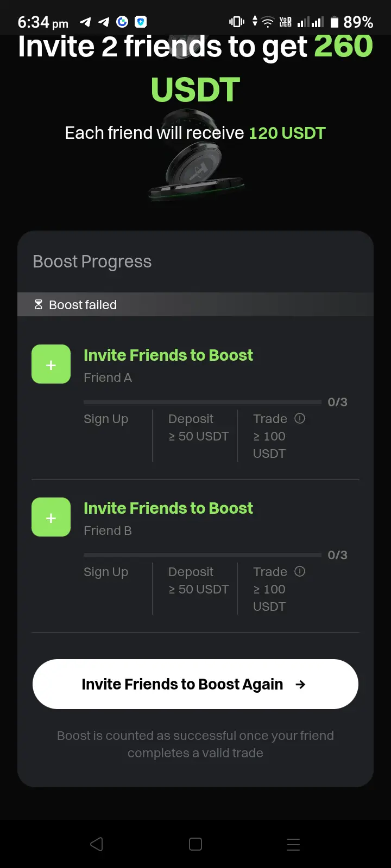Tap Friend A's Deposit ≥ 50 USDT step
Screen dimensions: 391x868
(198, 427)
